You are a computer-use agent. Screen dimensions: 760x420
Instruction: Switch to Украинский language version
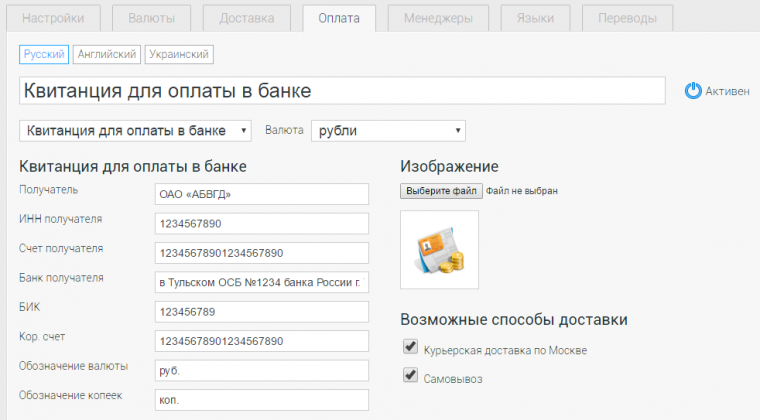(180, 55)
